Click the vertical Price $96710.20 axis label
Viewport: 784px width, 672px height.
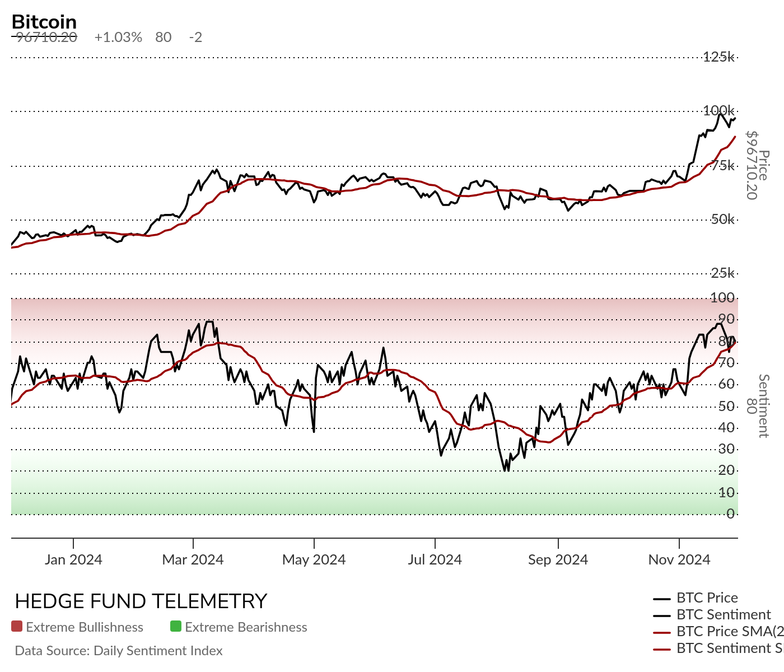pyautogui.click(x=757, y=165)
